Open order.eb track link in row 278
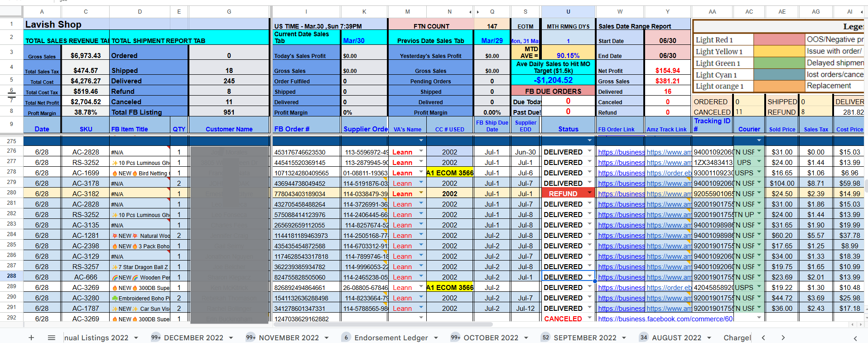868x343 pixels. tap(669, 173)
